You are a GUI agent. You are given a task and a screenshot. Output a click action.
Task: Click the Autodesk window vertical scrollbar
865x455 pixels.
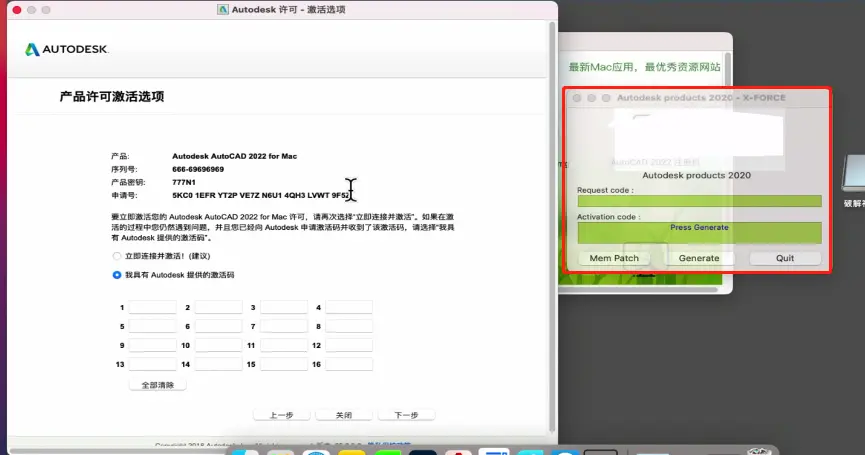point(552,226)
